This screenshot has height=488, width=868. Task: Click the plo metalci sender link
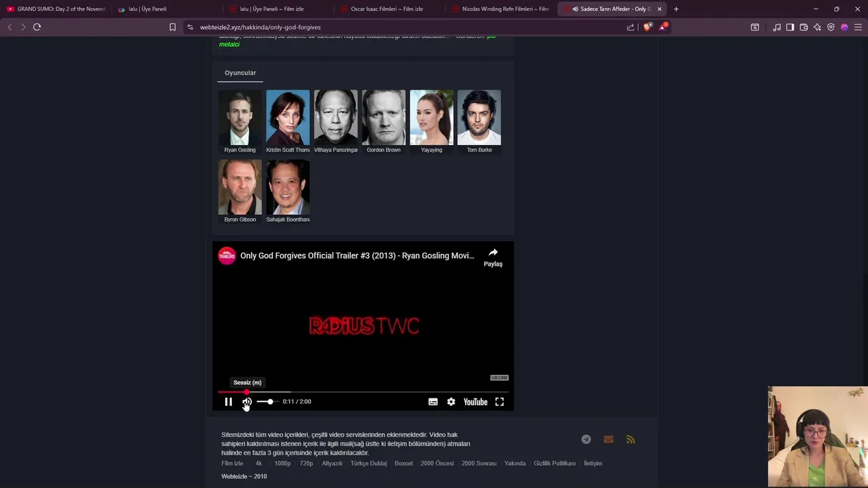point(229,44)
